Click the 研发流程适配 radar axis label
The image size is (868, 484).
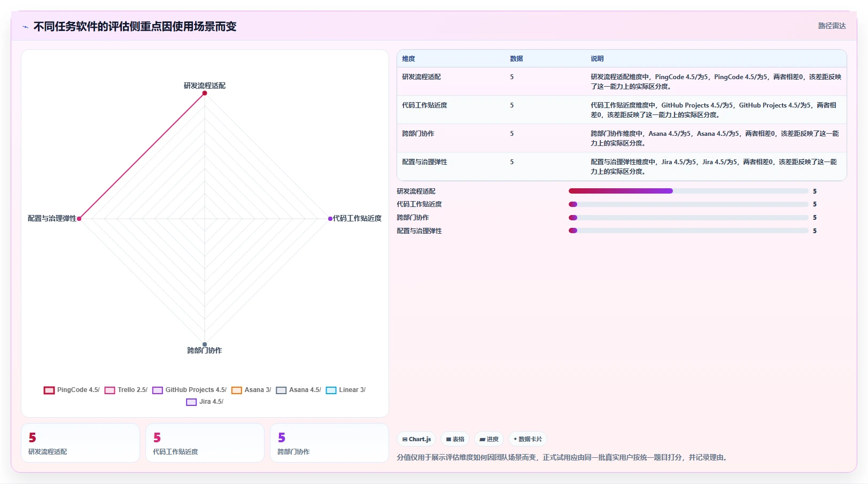tap(205, 86)
